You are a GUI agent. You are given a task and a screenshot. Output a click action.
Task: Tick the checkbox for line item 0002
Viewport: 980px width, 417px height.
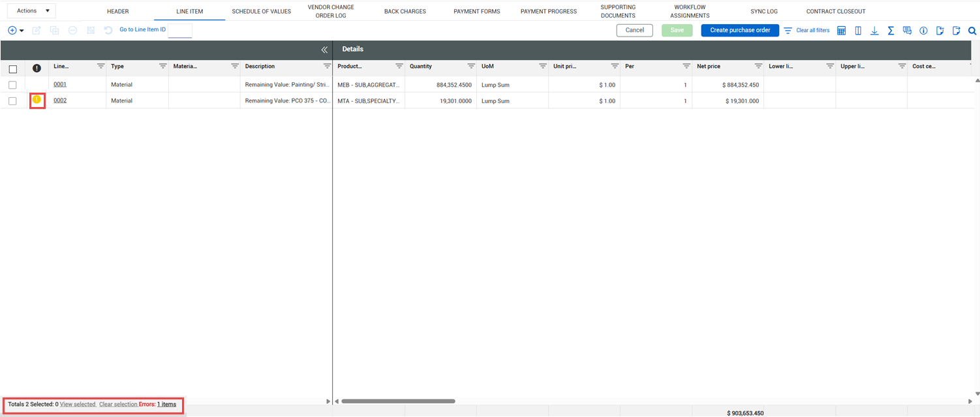point(12,100)
